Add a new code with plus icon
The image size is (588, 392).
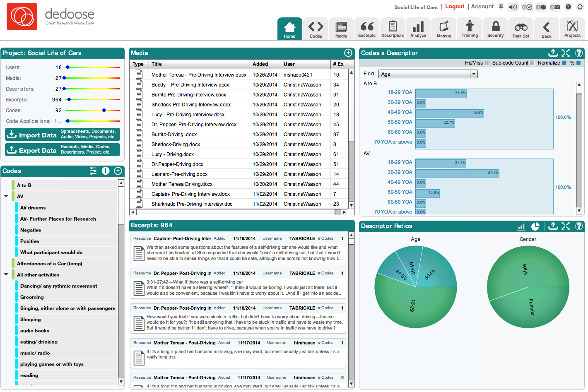click(118, 171)
